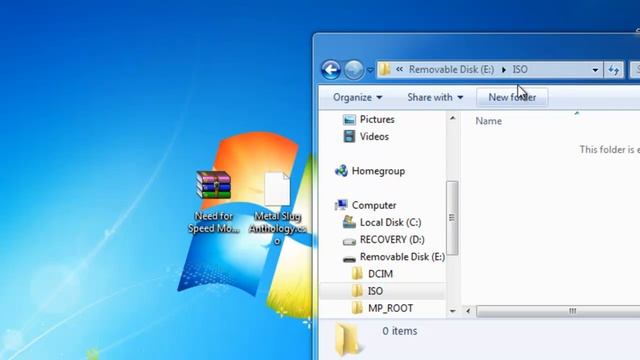Select Homegroup in the navigation pane
Image resolution: width=640 pixels, height=360 pixels.
pyautogui.click(x=370, y=171)
